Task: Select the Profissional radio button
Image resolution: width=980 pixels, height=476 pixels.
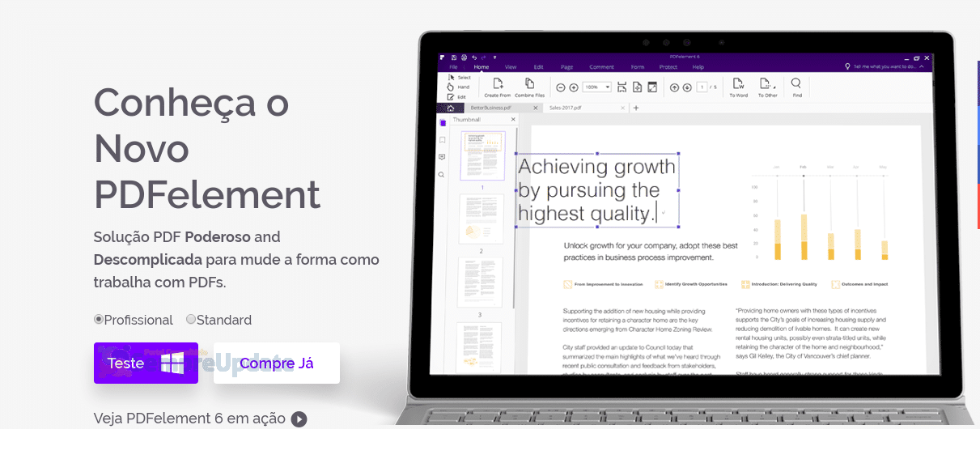Action: [99, 319]
